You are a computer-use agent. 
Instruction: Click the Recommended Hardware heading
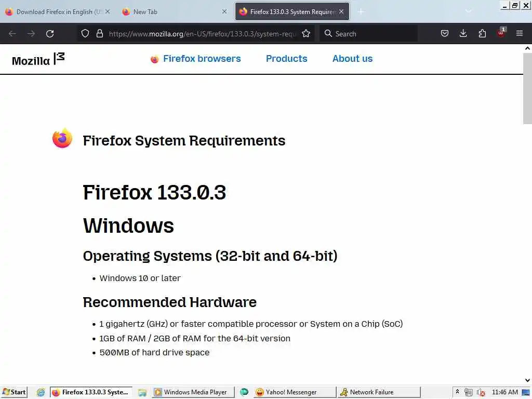(170, 302)
